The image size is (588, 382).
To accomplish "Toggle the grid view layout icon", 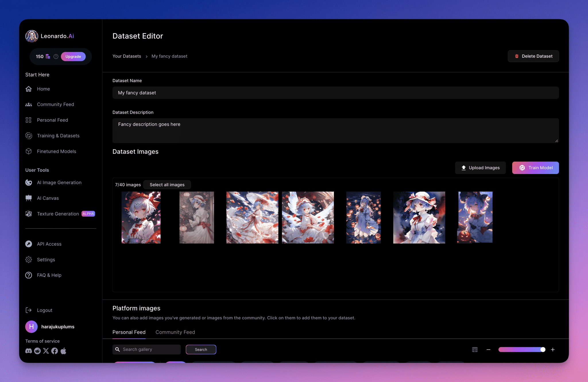I will coord(475,350).
